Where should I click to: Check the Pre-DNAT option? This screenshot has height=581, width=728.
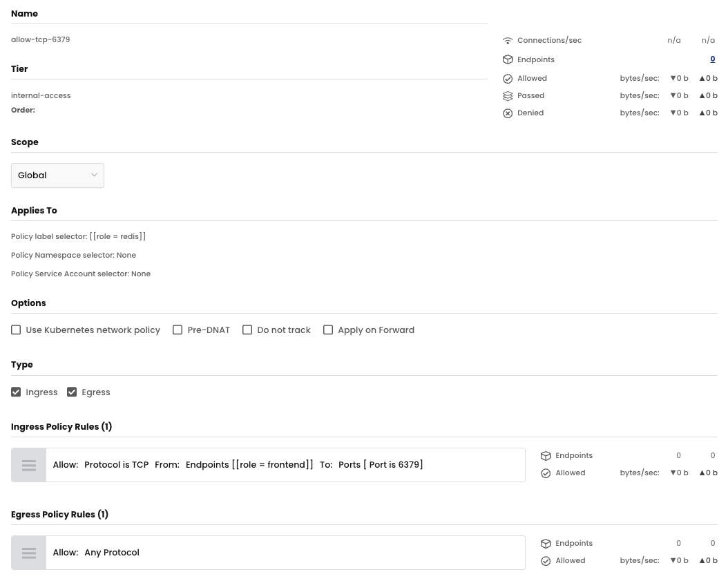click(178, 330)
